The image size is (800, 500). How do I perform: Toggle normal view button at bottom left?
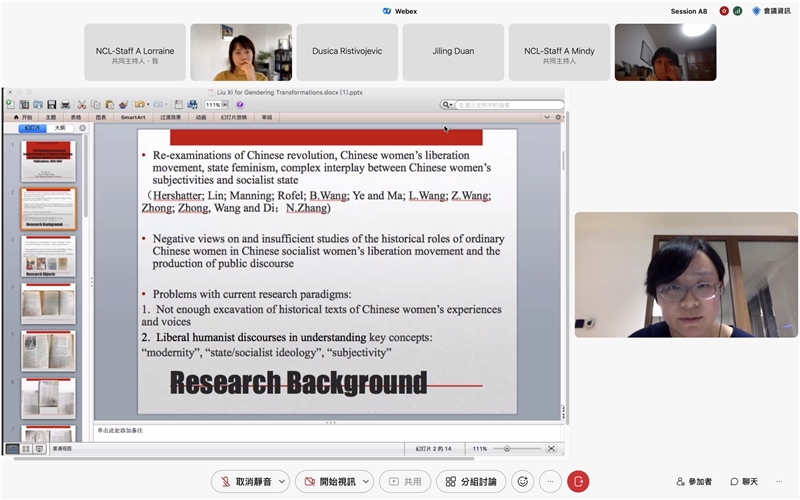click(x=13, y=449)
